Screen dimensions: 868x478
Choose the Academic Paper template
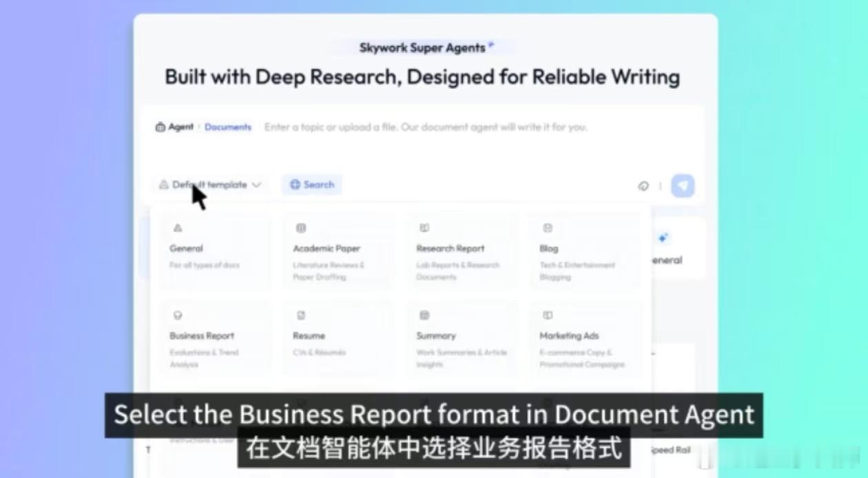(339, 251)
